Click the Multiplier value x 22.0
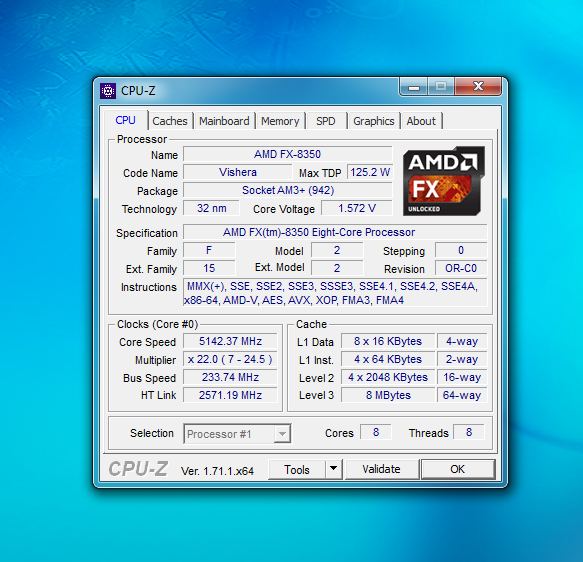Viewport: 583px width, 562px height. [x=230, y=359]
